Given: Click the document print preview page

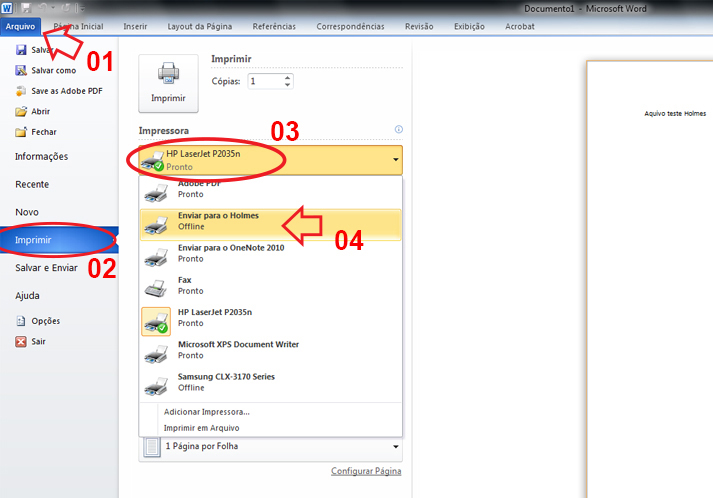Looking at the screenshot, I should pyautogui.click(x=650, y=279).
